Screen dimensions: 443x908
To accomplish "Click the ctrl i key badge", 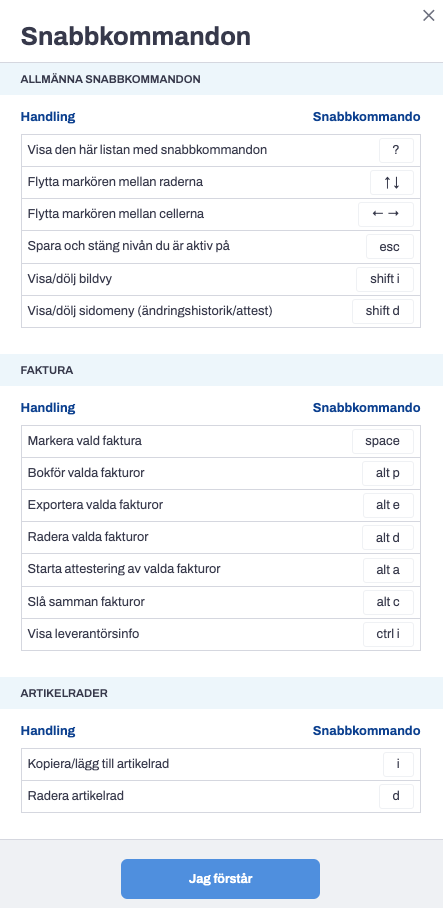I will pos(388,634).
